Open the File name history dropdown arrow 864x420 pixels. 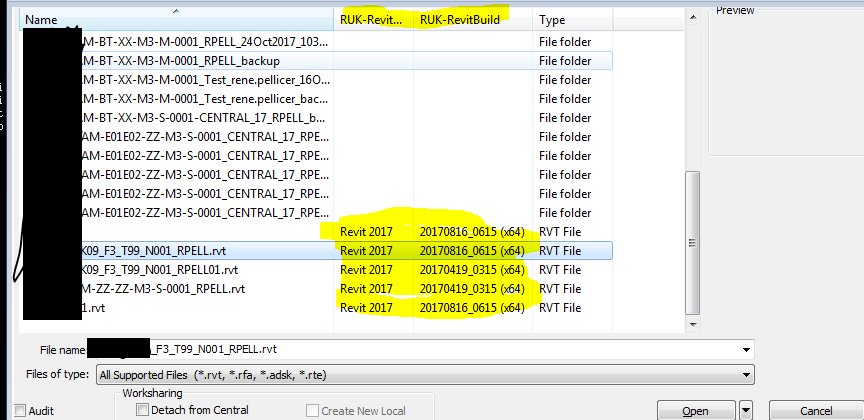[x=746, y=349]
